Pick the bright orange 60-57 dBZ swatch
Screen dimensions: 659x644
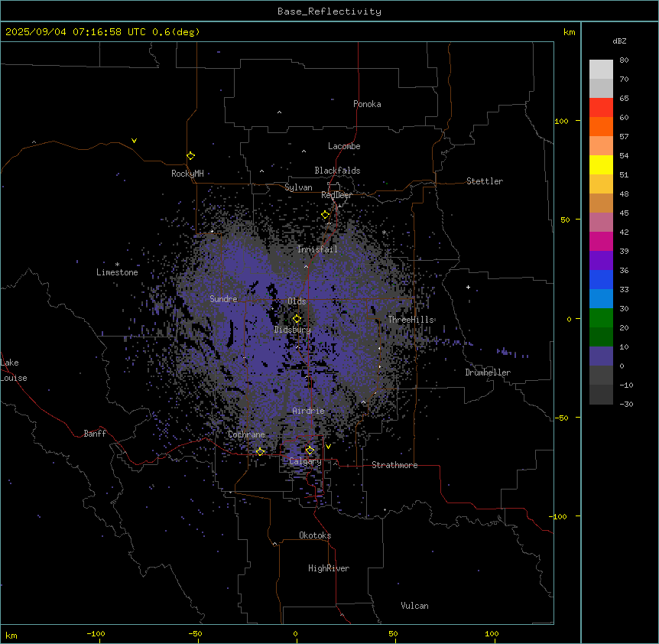point(601,126)
